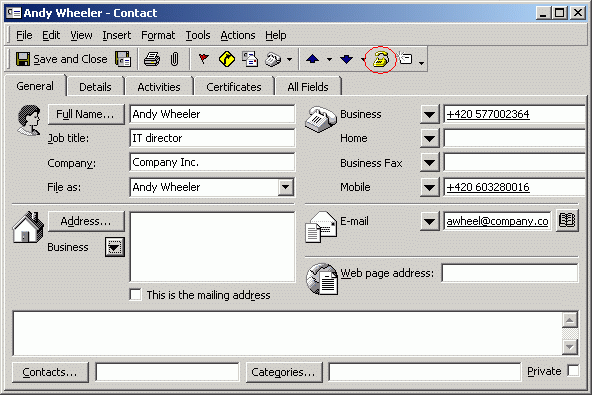Open the Format menu

click(x=158, y=35)
